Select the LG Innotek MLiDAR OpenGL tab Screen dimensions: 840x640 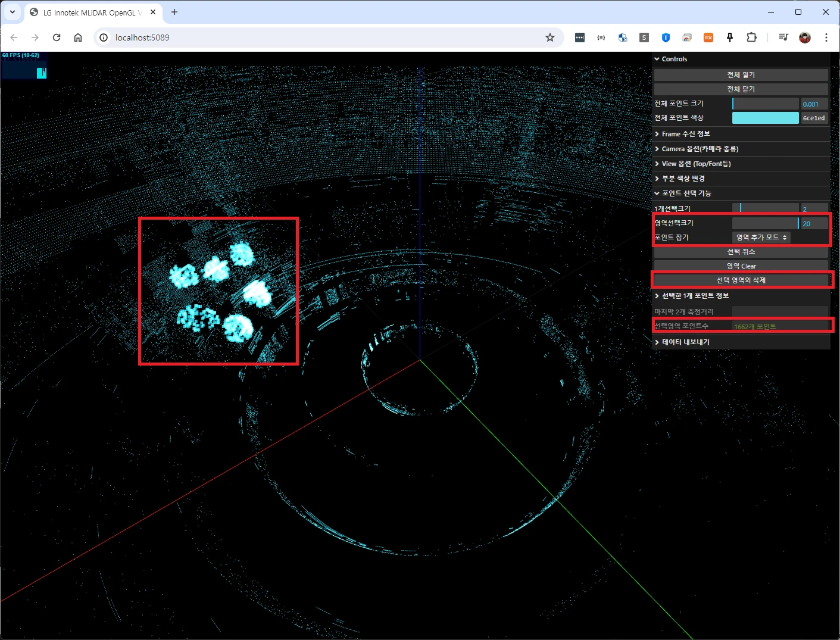tap(92, 13)
